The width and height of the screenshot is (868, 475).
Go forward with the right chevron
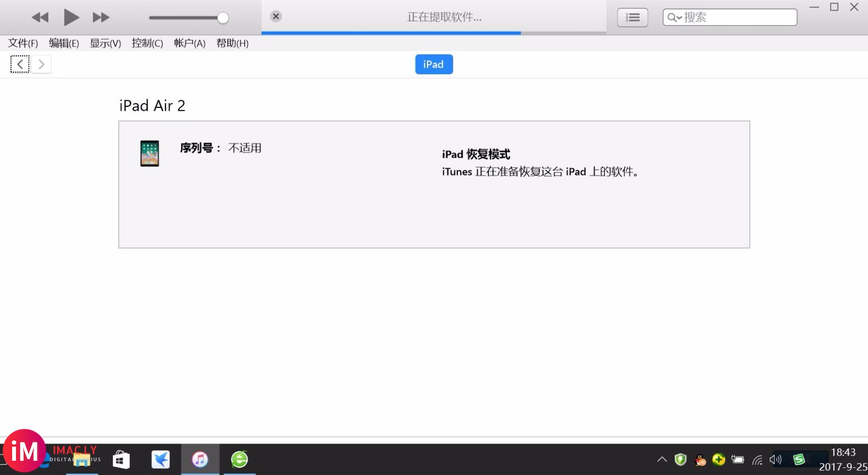click(x=41, y=64)
